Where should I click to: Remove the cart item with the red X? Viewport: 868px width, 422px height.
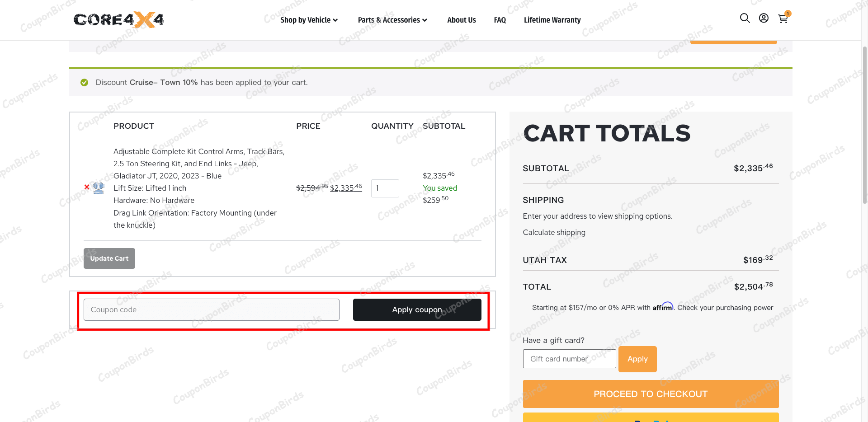(x=86, y=188)
